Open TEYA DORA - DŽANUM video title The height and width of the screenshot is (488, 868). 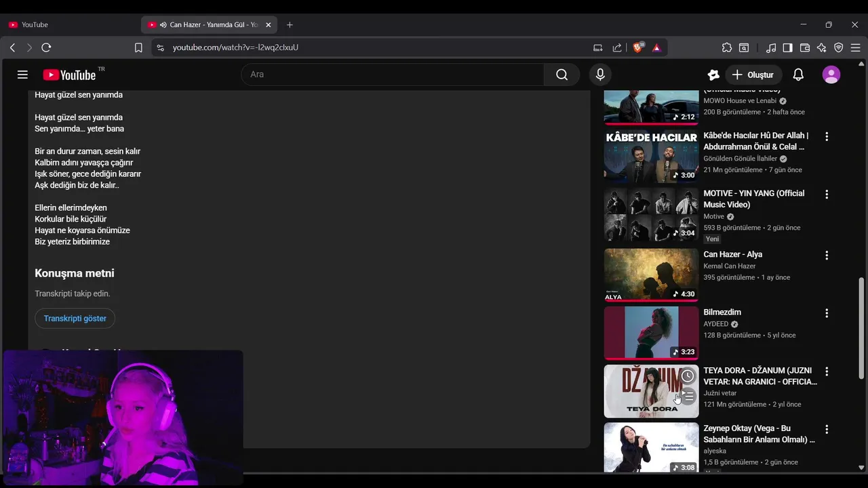pos(760,376)
